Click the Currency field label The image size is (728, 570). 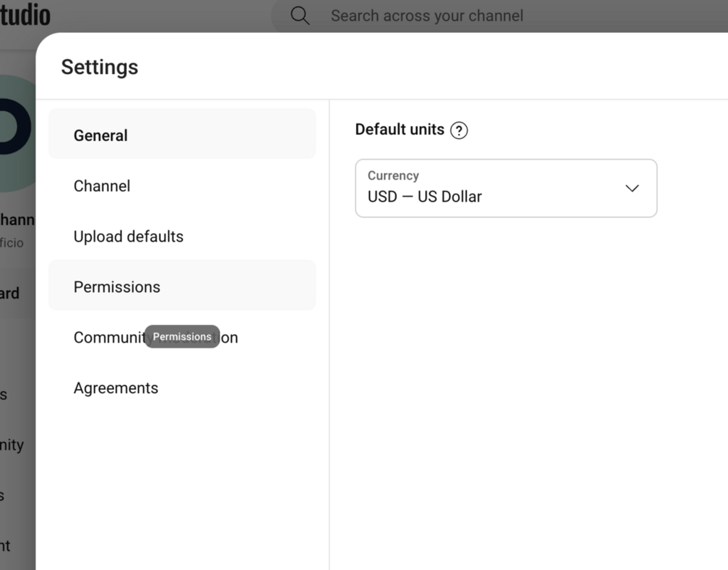(x=393, y=175)
